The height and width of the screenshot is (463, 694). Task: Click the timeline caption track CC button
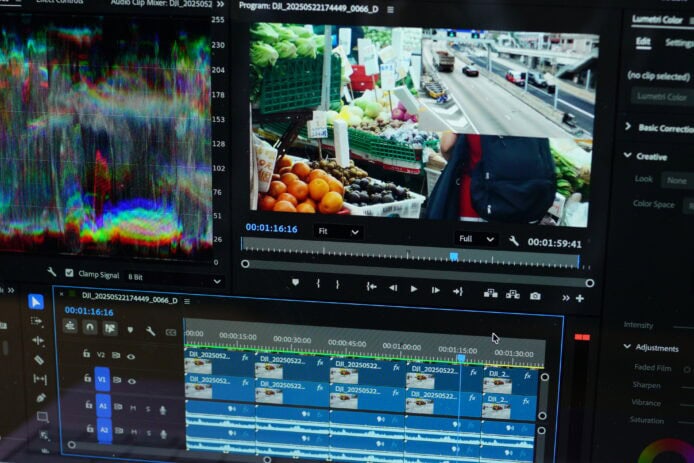coord(171,332)
